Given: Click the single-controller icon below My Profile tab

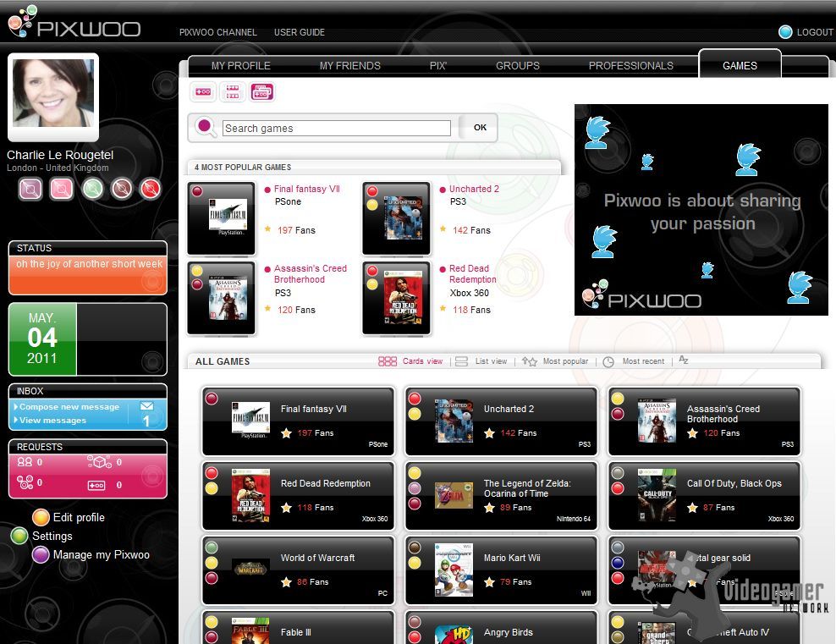Looking at the screenshot, I should click(x=203, y=92).
